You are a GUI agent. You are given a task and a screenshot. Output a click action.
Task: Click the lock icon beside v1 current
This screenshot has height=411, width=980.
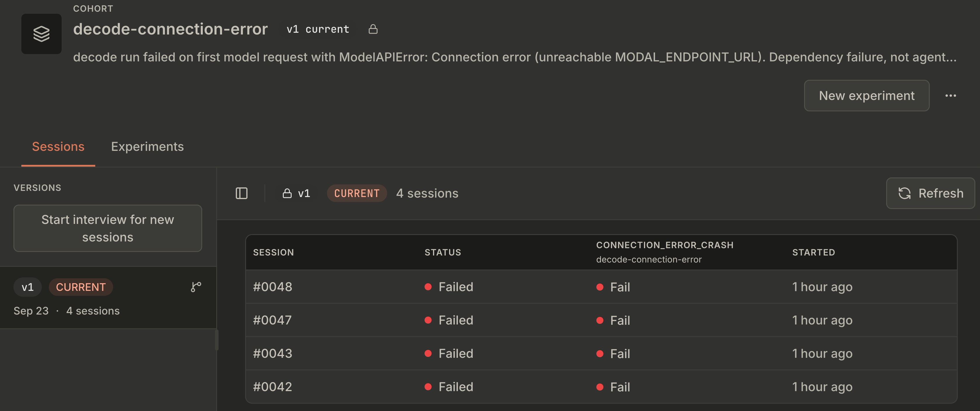point(373,29)
